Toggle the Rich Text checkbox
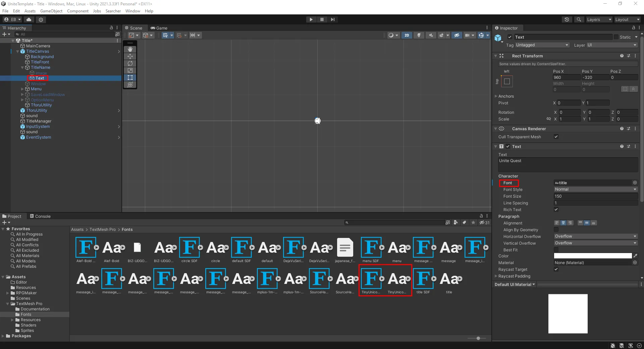Image resolution: width=644 pixels, height=349 pixels. [556, 209]
